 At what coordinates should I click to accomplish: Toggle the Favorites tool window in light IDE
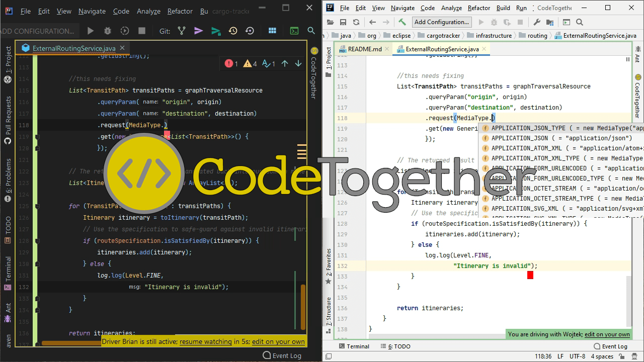(329, 266)
